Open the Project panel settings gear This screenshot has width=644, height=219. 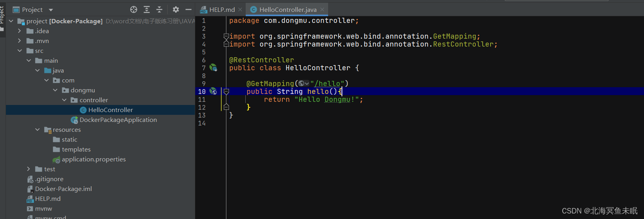click(176, 9)
